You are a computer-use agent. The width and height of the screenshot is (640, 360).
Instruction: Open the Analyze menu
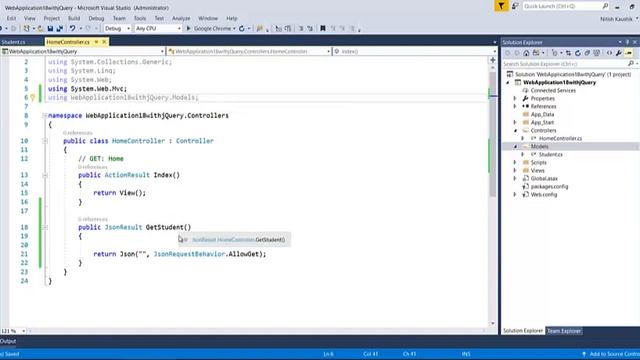coord(181,18)
